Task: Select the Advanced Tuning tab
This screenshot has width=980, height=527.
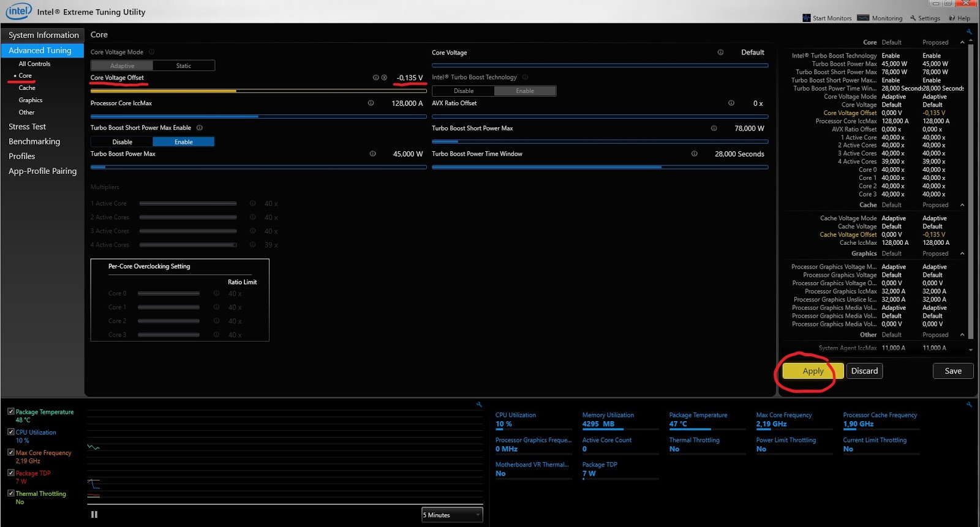Action: coord(42,50)
